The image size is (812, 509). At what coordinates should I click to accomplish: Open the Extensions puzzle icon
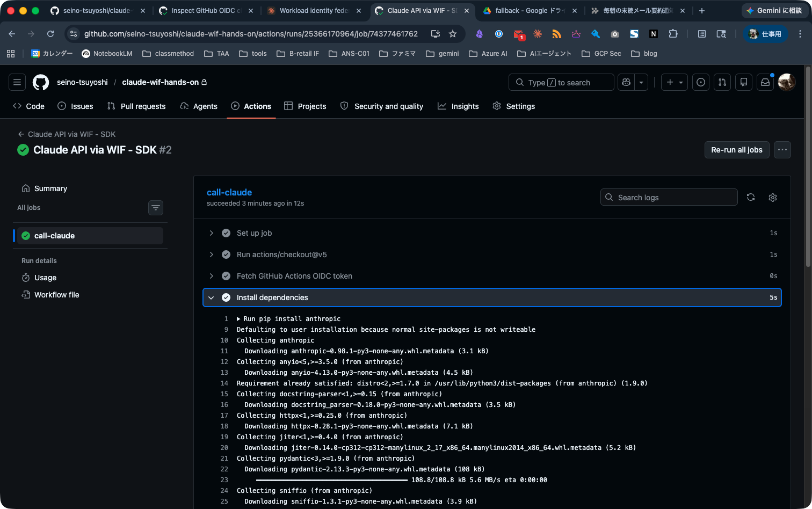click(x=673, y=34)
